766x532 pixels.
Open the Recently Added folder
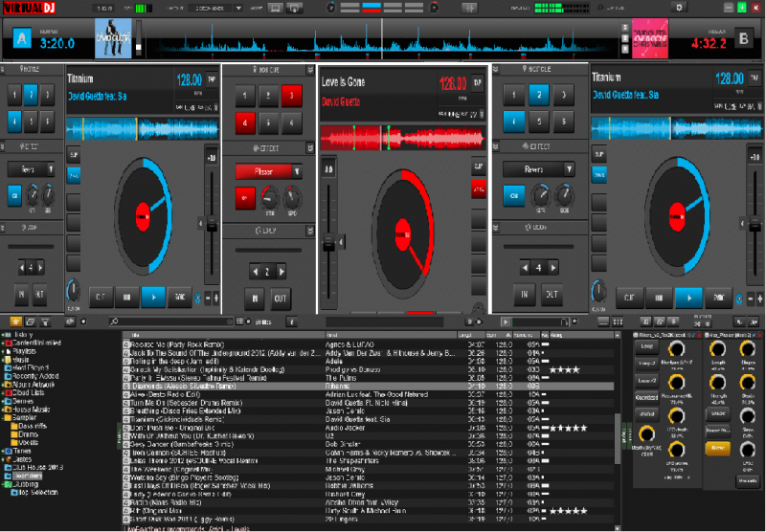pyautogui.click(x=36, y=376)
